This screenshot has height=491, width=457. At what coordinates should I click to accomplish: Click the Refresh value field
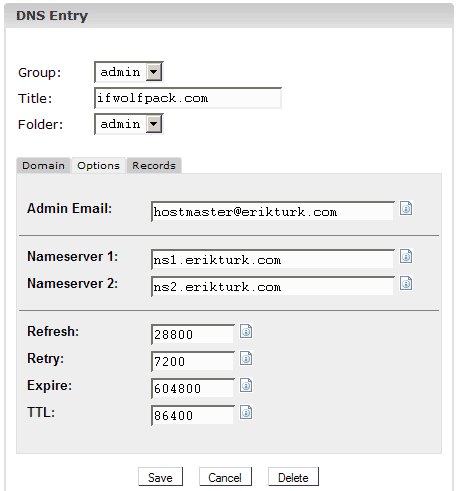click(x=193, y=334)
